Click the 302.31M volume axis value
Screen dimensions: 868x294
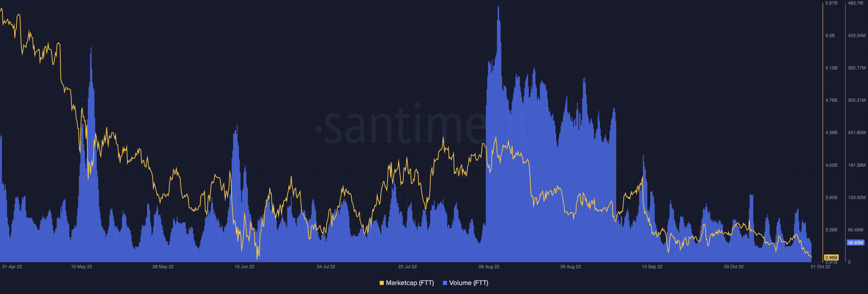point(856,100)
